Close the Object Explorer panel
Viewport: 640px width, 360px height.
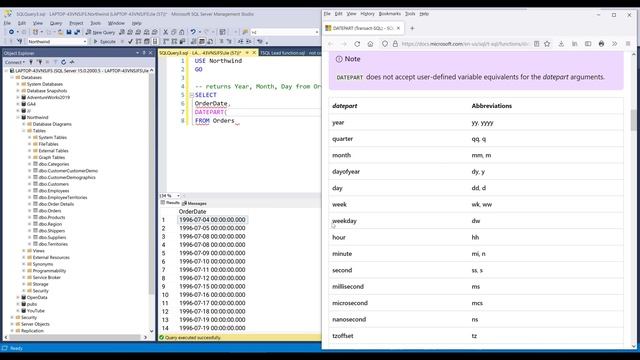pyautogui.click(x=151, y=53)
